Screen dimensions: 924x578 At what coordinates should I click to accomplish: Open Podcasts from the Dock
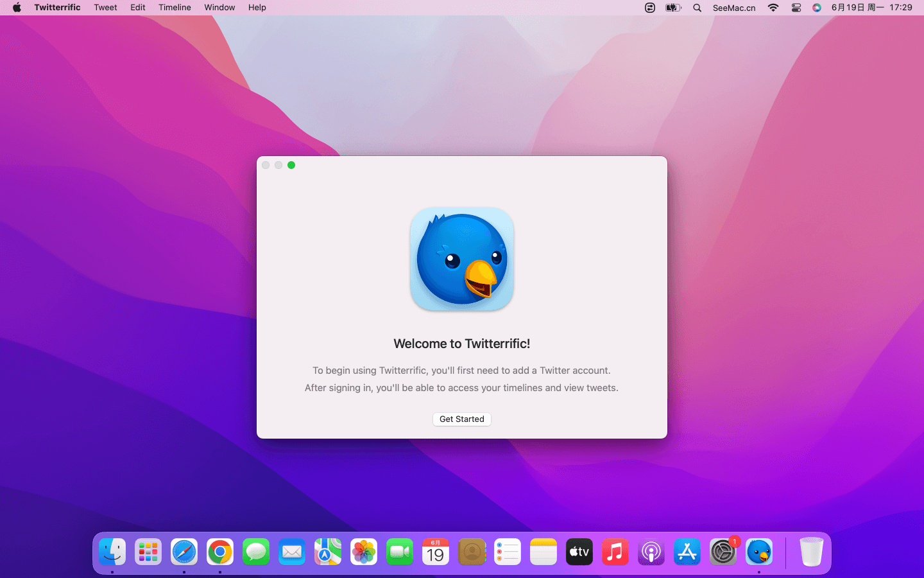pos(651,552)
